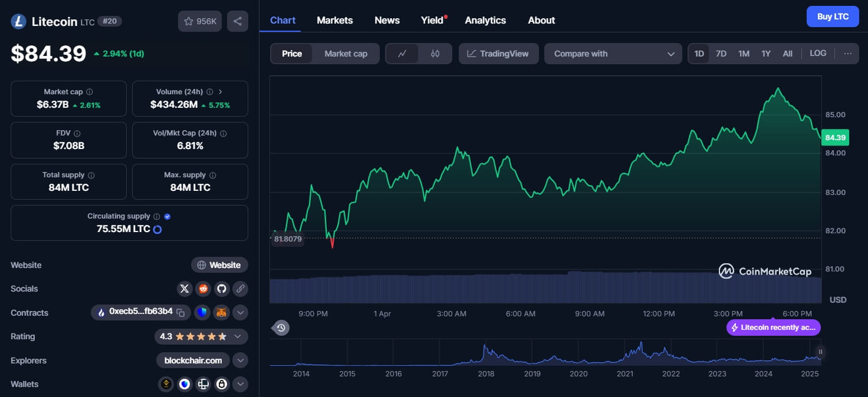868x397 pixels.
Task: Open the X (Twitter) social link
Action: coord(185,289)
